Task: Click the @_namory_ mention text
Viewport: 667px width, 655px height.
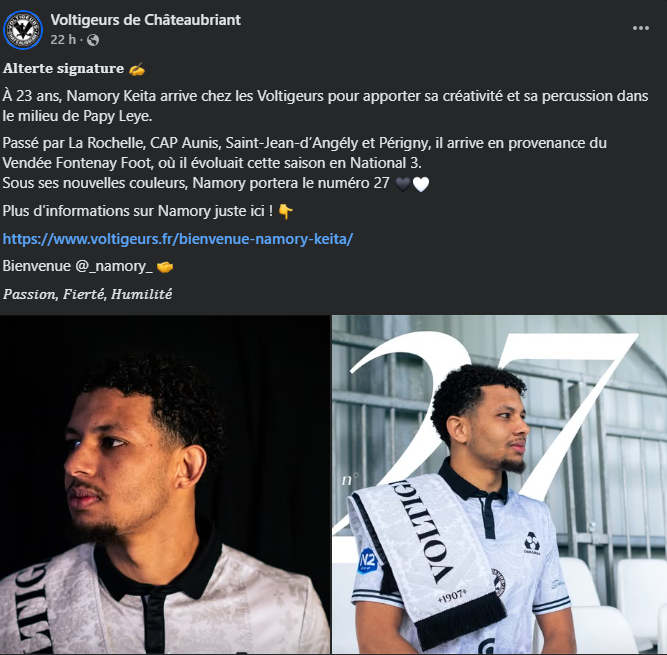Action: [x=114, y=267]
